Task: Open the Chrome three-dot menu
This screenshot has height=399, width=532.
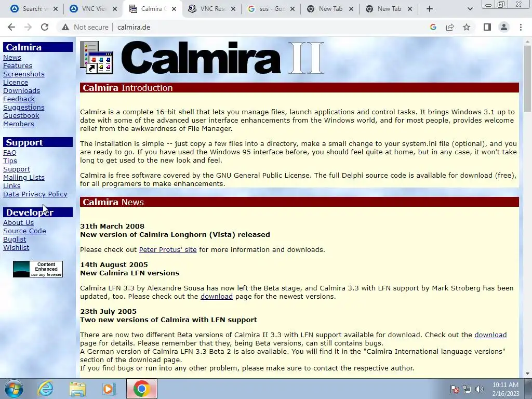Action: (521, 27)
